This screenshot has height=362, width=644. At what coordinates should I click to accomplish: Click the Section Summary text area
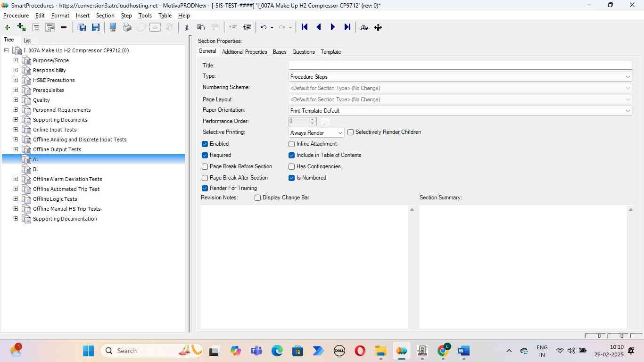pyautogui.click(x=523, y=266)
